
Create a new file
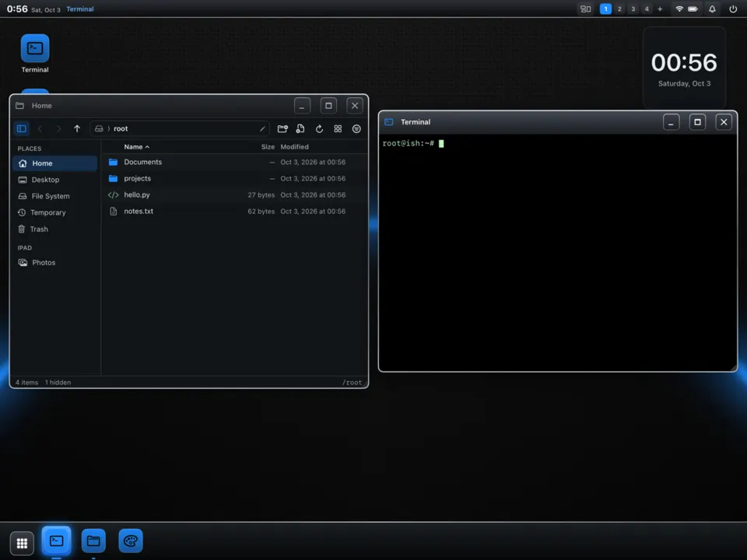pos(300,128)
